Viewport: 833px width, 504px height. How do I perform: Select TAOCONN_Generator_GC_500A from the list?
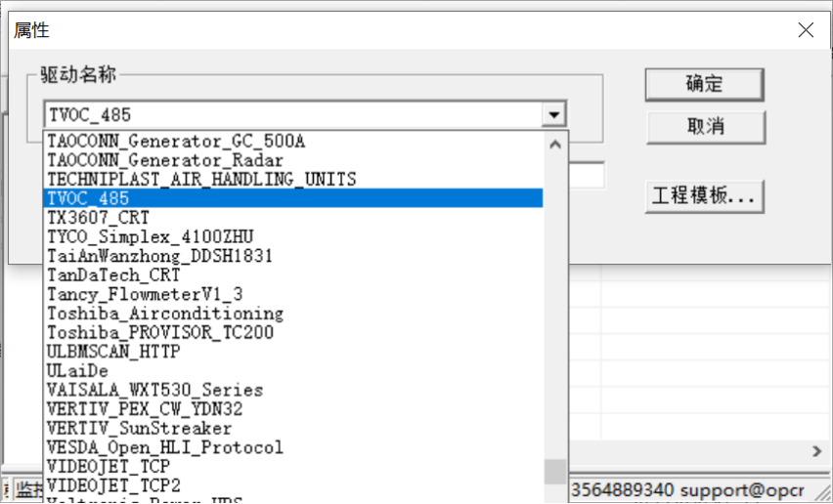click(293, 141)
